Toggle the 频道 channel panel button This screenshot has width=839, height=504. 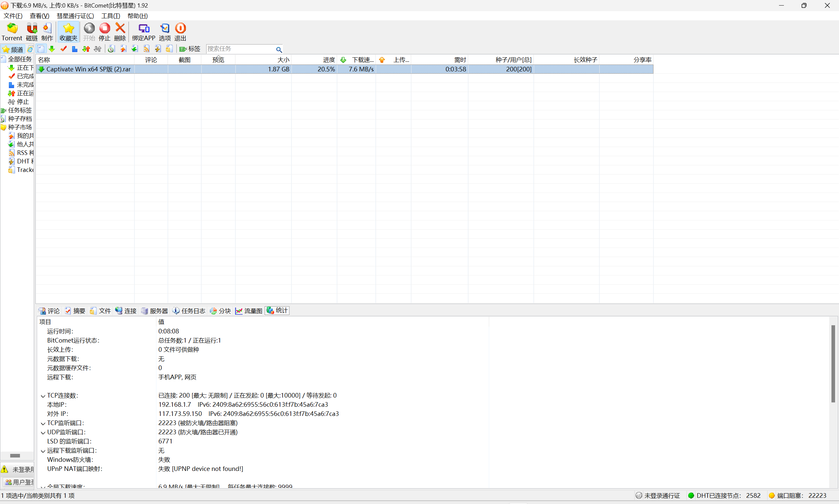point(13,49)
